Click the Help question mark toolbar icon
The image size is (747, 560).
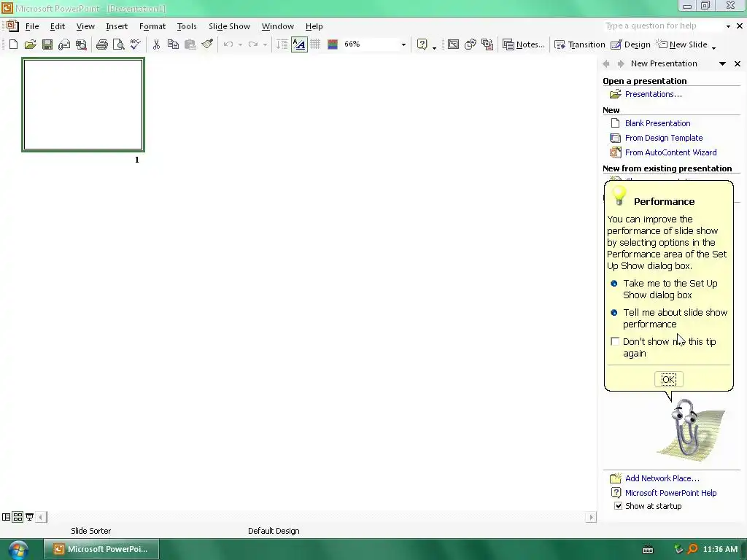pyautogui.click(x=422, y=44)
